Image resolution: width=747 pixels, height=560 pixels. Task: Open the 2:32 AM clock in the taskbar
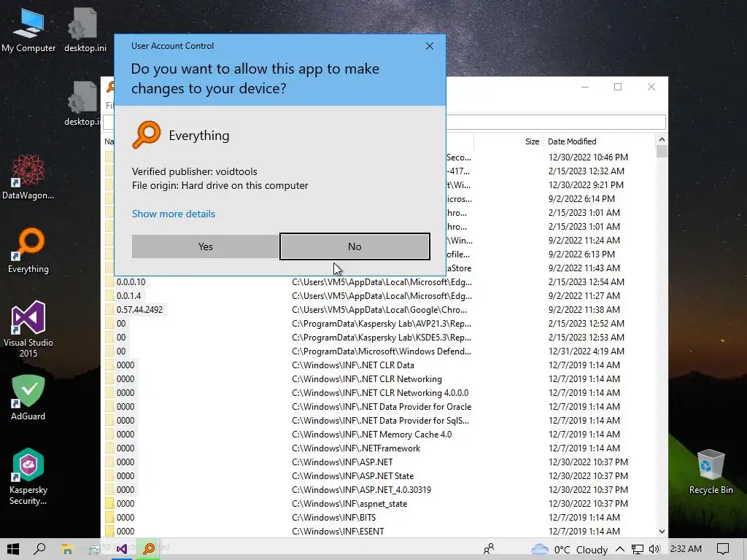click(x=686, y=548)
